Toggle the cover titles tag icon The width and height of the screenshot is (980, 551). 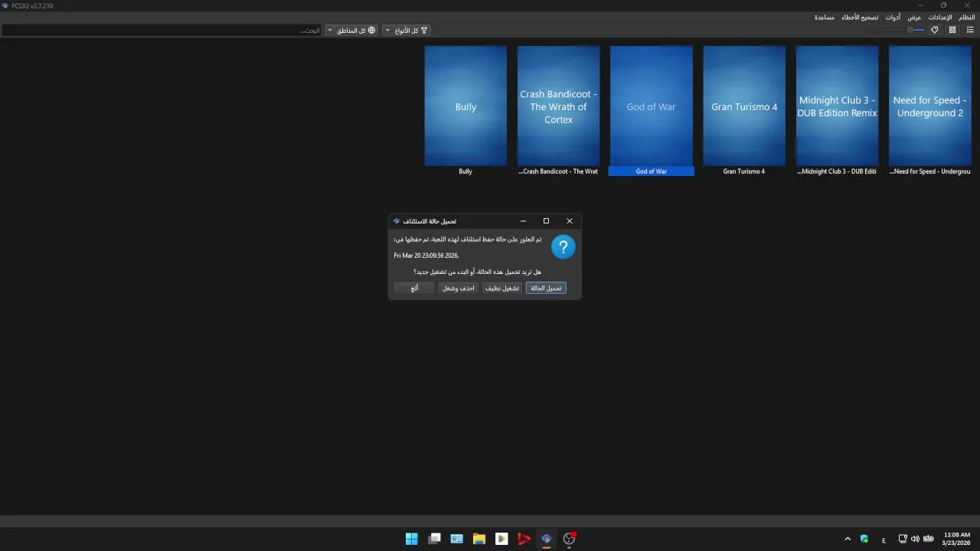coord(935,30)
